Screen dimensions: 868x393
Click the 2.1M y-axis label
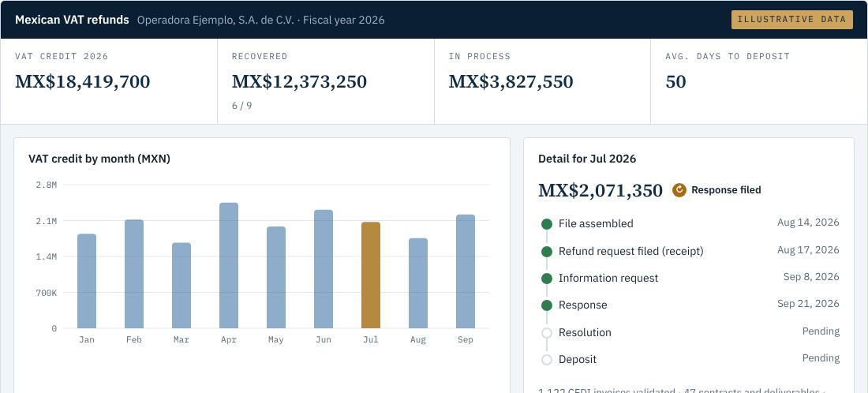[47, 221]
